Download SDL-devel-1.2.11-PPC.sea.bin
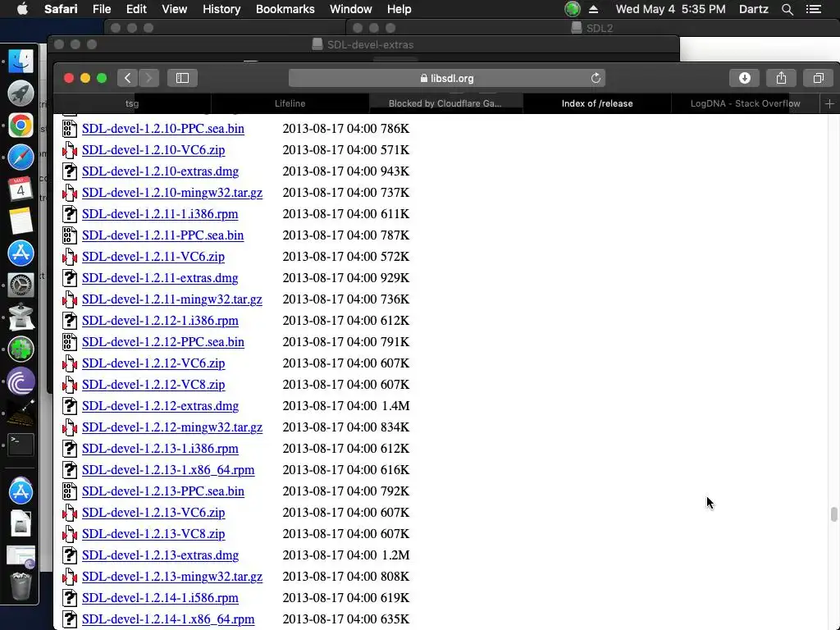The height and width of the screenshot is (630, 840). pyautogui.click(x=163, y=235)
